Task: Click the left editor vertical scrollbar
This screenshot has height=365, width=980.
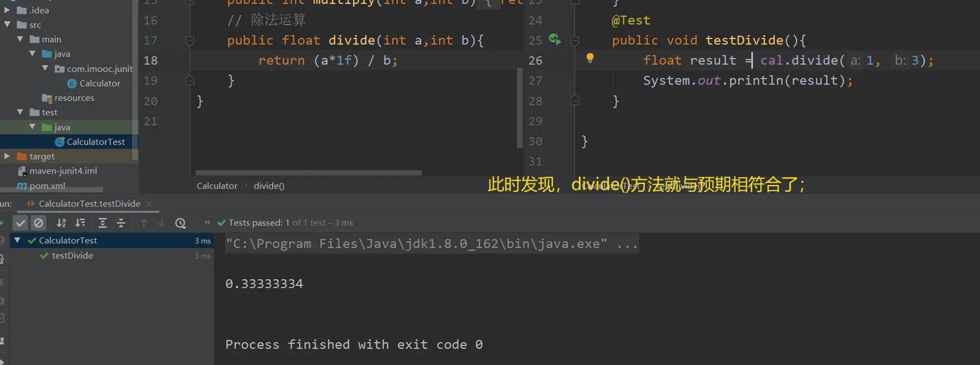Action: click(520, 108)
